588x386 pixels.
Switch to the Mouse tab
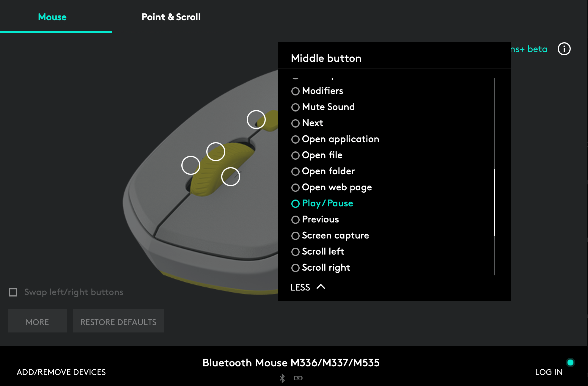[52, 17]
